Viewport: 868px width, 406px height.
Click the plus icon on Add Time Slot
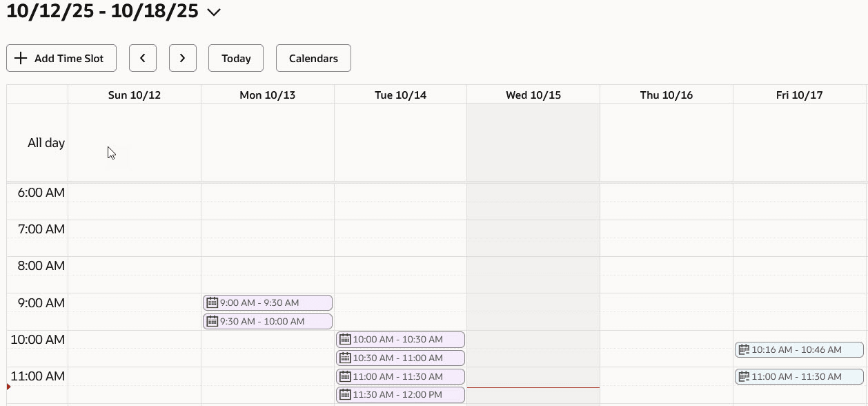coord(21,58)
